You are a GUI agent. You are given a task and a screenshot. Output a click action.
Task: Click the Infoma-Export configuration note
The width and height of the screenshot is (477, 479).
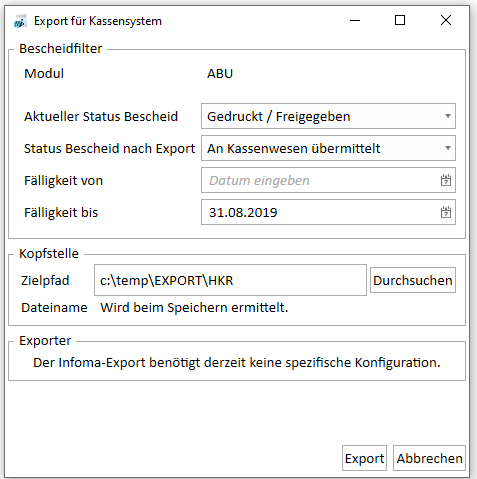(237, 363)
